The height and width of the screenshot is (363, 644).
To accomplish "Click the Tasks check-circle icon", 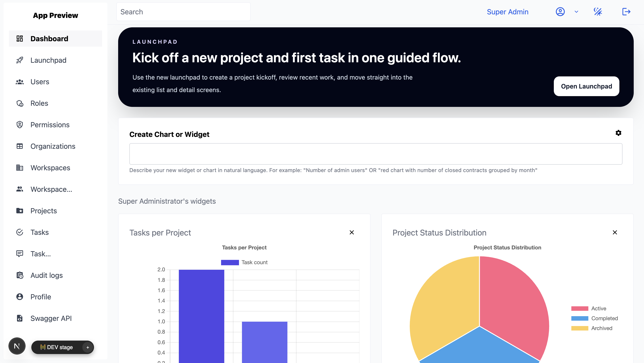I will tap(19, 232).
